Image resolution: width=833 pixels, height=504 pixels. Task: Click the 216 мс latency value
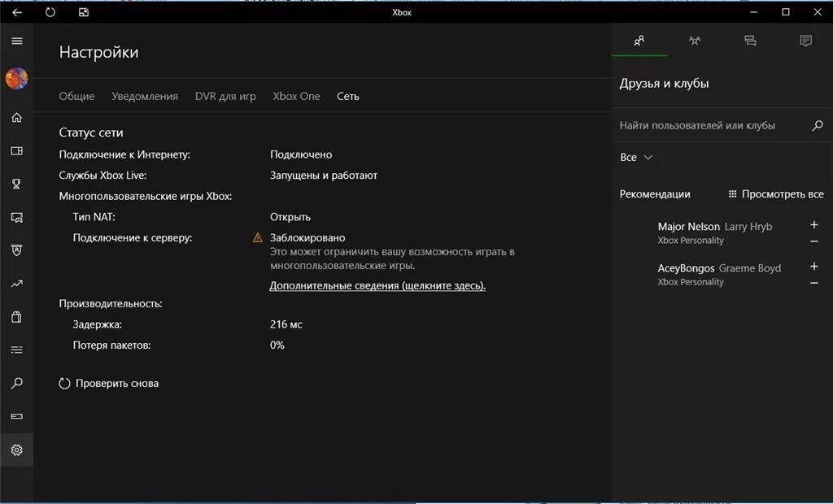(286, 324)
